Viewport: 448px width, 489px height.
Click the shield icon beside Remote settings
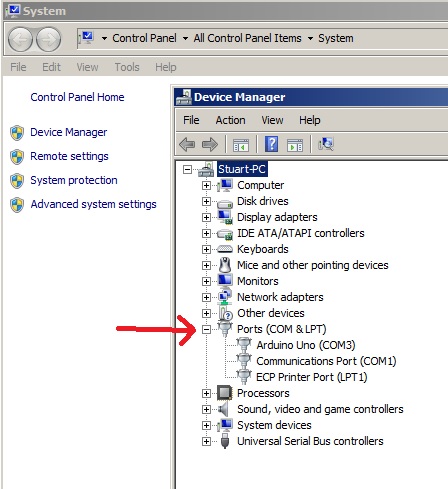point(17,157)
